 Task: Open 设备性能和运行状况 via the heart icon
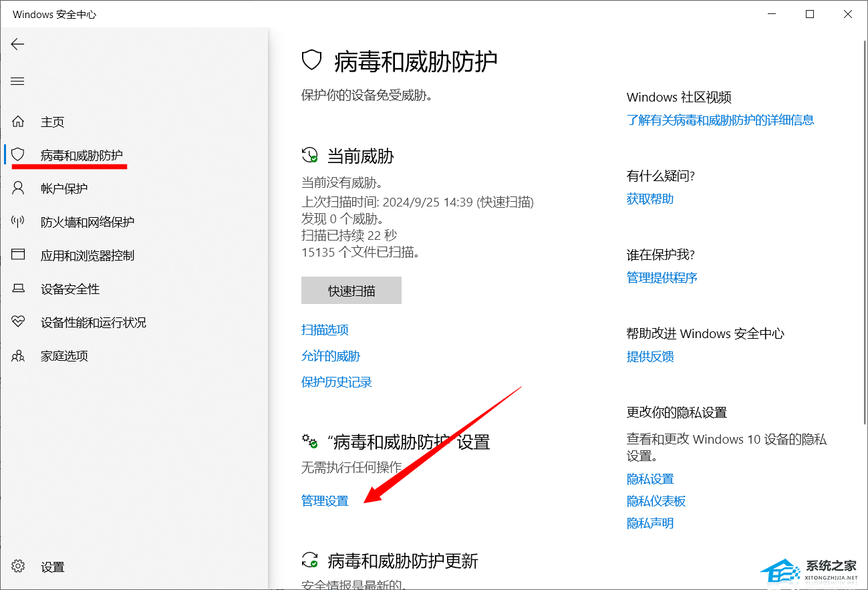pyautogui.click(x=18, y=322)
